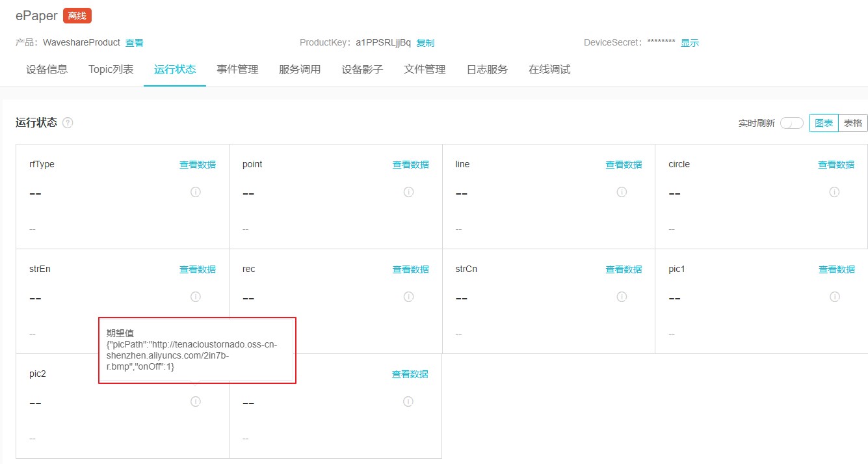
Task: Click the info icon in the rfType card
Action: point(196,192)
